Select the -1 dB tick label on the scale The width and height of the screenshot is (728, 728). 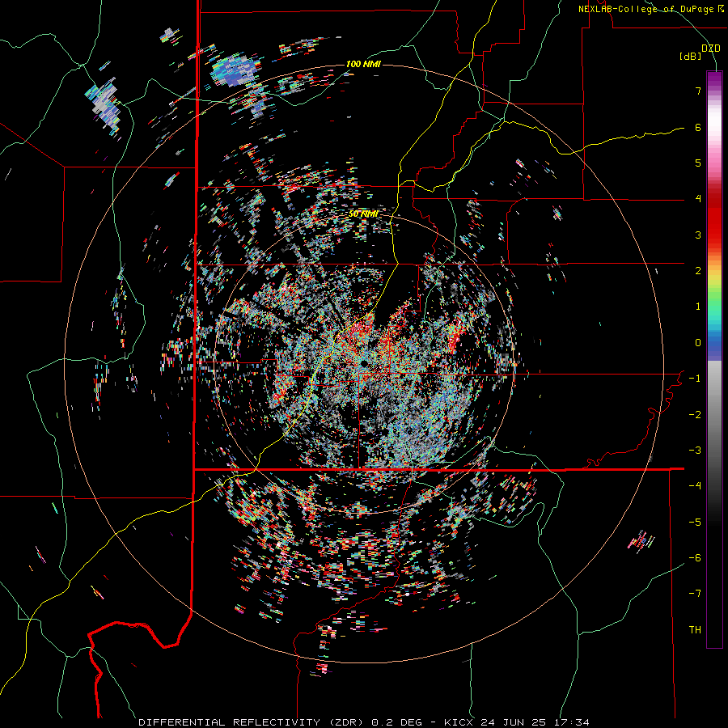[x=695, y=379]
